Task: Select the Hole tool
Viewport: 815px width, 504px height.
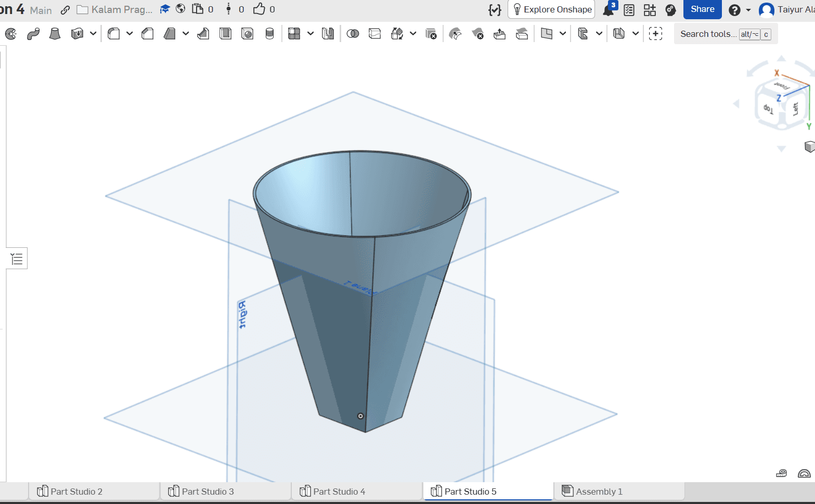Action: coord(248,34)
